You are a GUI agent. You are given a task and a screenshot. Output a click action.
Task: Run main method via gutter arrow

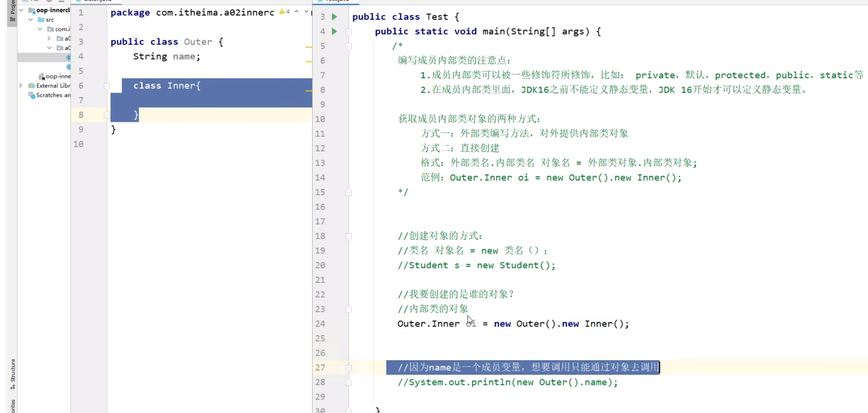[334, 31]
